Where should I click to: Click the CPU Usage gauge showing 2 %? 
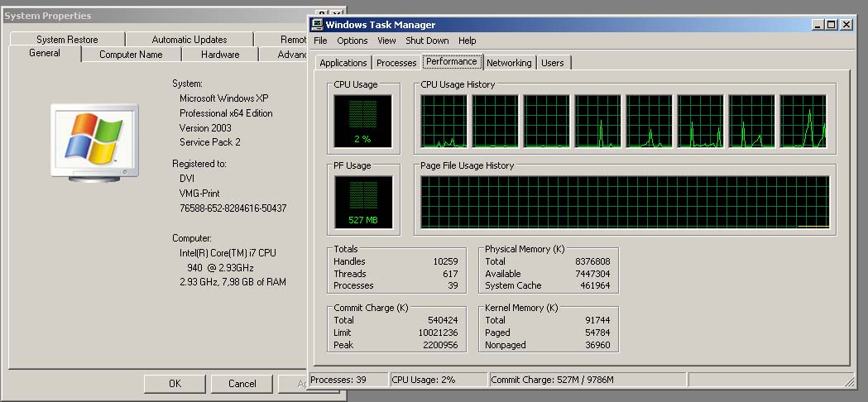click(x=362, y=122)
